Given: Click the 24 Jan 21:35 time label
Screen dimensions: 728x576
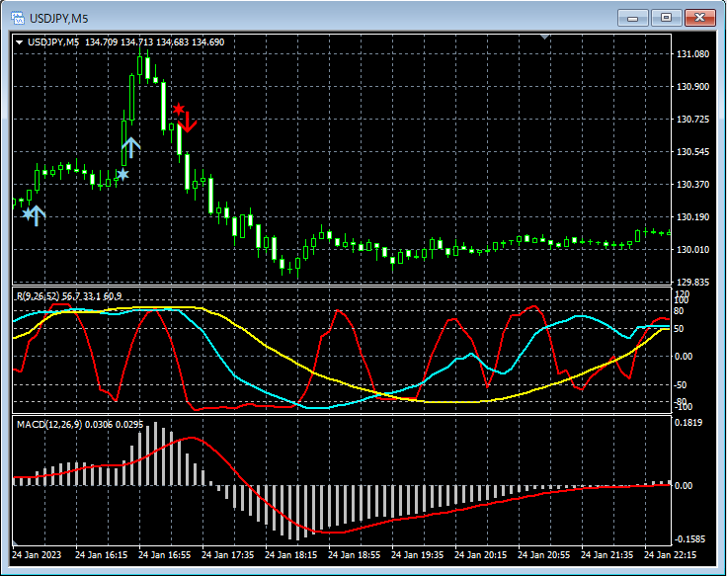Looking at the screenshot, I should (x=607, y=555).
